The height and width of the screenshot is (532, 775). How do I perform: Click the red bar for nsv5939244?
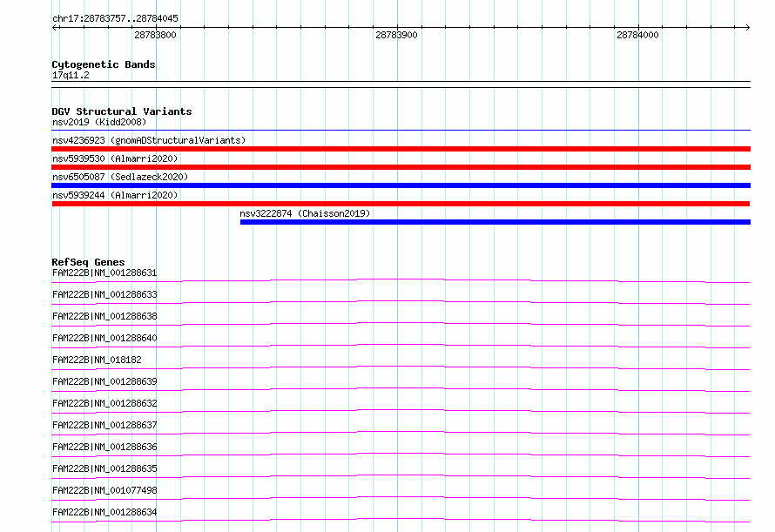[401, 204]
